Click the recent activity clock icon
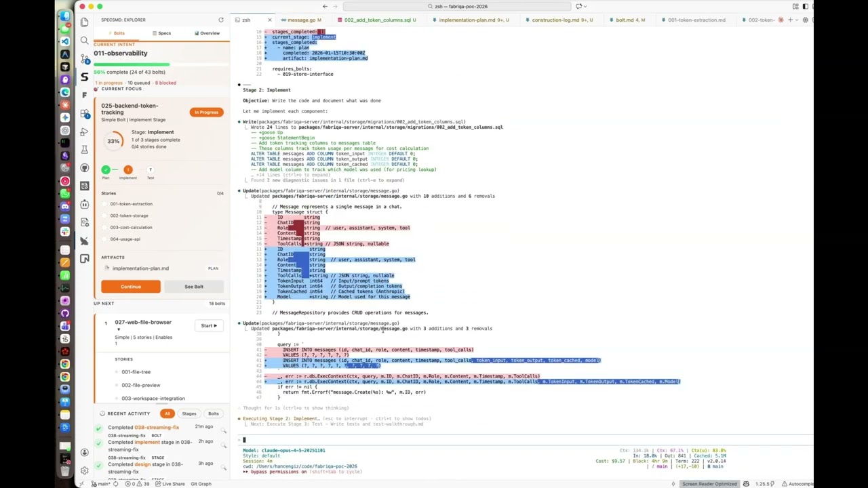Viewport: 868px width, 488px height. [102, 413]
